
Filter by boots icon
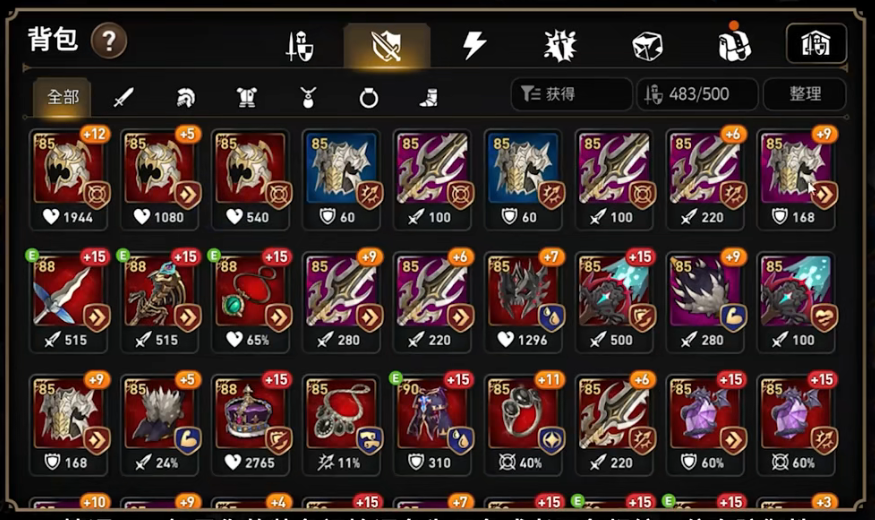[429, 98]
